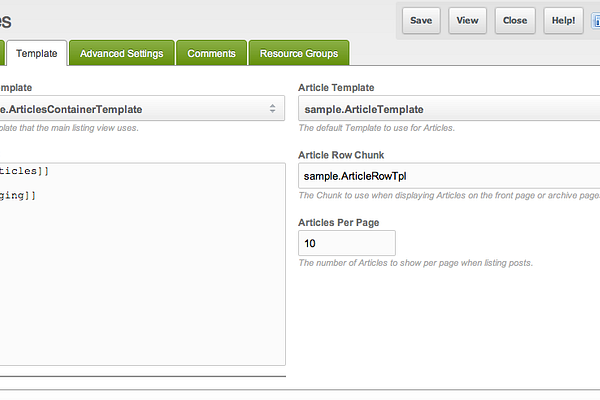Screen dimensions: 600x400
Task: Click the View button
Action: 467,21
